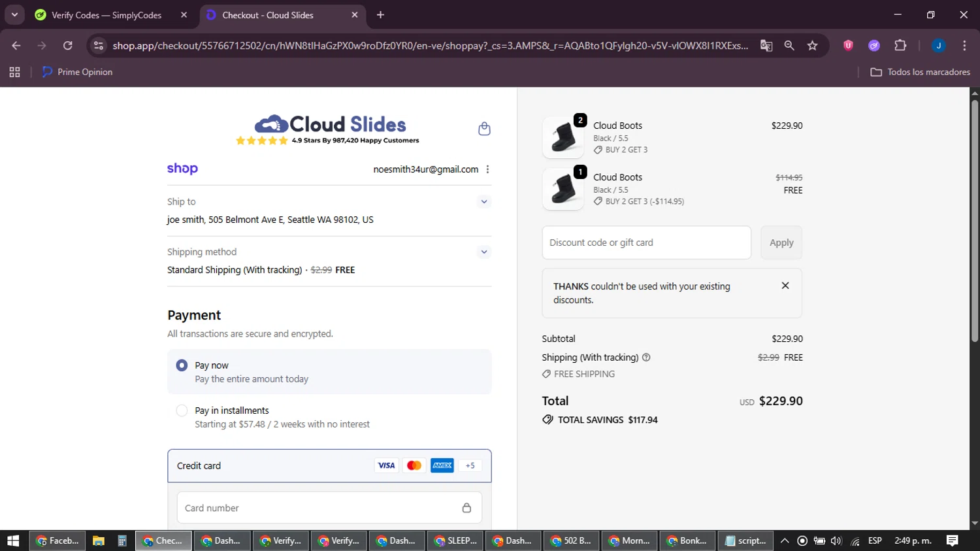The height and width of the screenshot is (551, 980).
Task: Open the shopping bag cart icon
Action: coord(484,129)
